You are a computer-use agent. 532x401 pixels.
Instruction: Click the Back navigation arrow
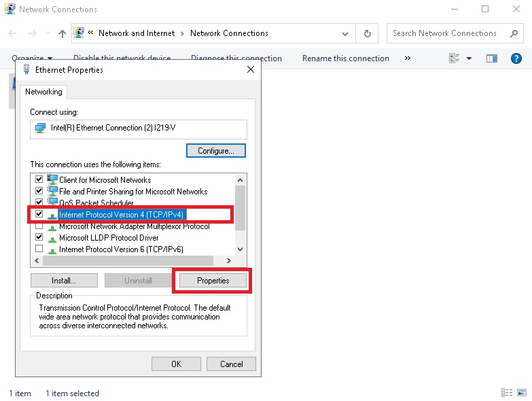(13, 33)
